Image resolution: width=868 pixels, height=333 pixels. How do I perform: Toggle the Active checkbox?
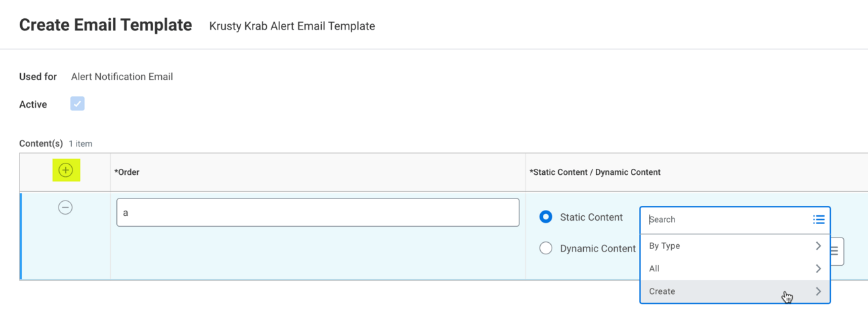[77, 104]
